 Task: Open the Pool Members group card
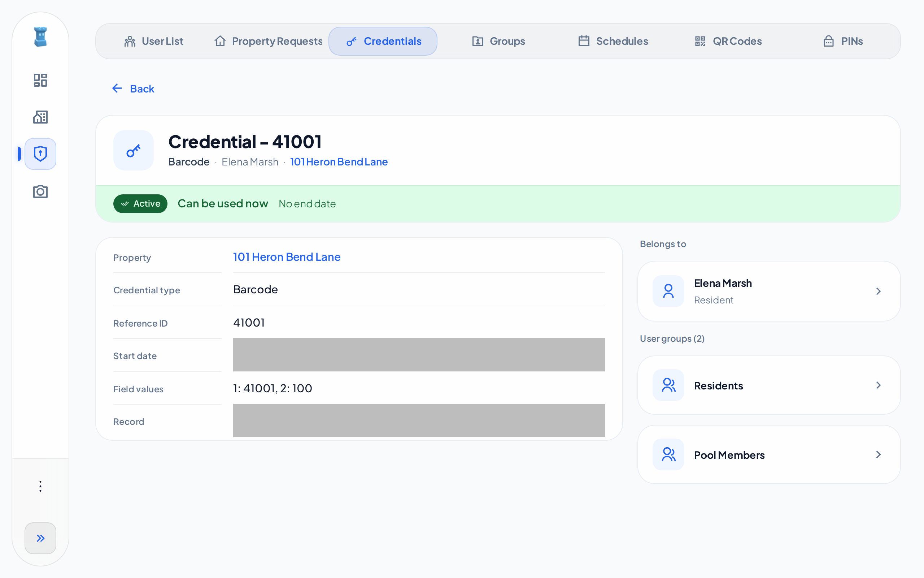(769, 454)
